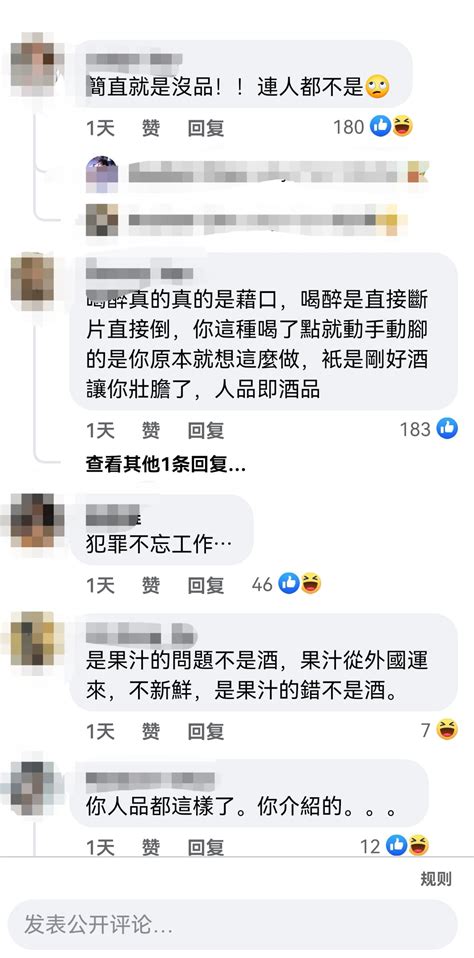The width and height of the screenshot is (474, 958).
Task: Expand 查看其他1条回复 replies
Action: coord(166,466)
